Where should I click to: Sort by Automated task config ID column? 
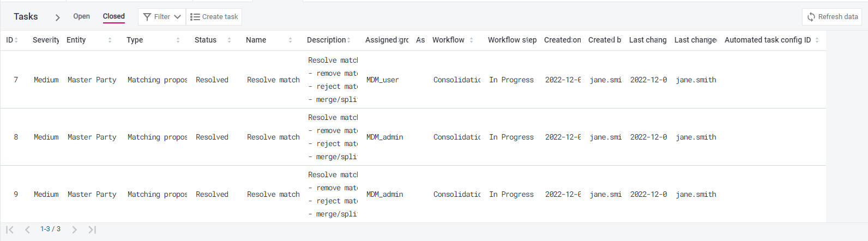[817, 40]
